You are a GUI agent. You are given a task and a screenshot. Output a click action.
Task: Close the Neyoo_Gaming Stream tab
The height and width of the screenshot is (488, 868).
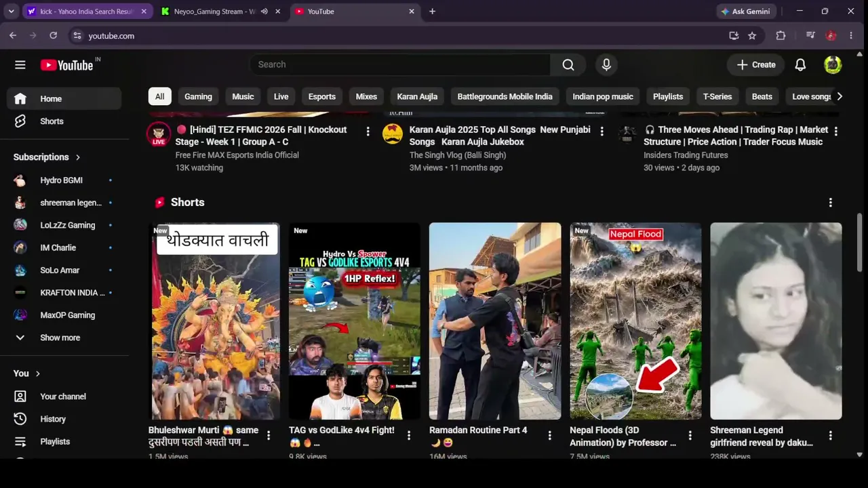[277, 11]
